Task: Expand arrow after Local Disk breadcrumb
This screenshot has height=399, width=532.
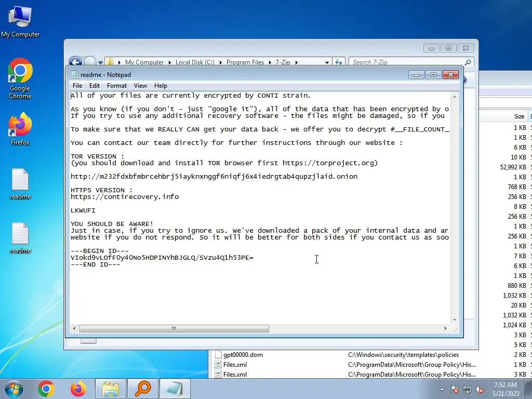Action: (x=220, y=62)
